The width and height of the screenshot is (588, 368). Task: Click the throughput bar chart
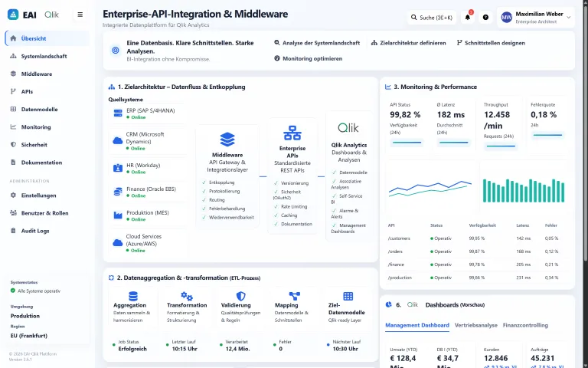pyautogui.click(x=524, y=191)
